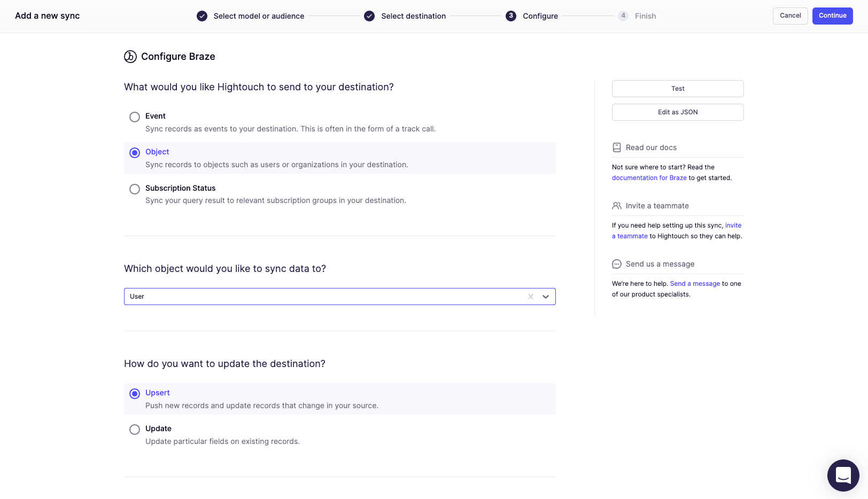The image size is (868, 499).
Task: Select the Upsert radio option
Action: pos(135,394)
